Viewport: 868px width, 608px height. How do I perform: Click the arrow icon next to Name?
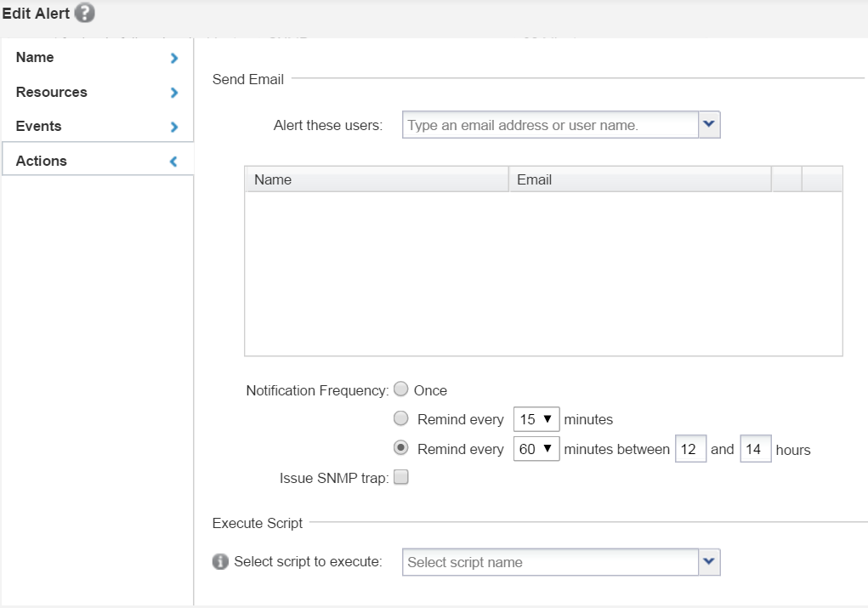(174, 59)
